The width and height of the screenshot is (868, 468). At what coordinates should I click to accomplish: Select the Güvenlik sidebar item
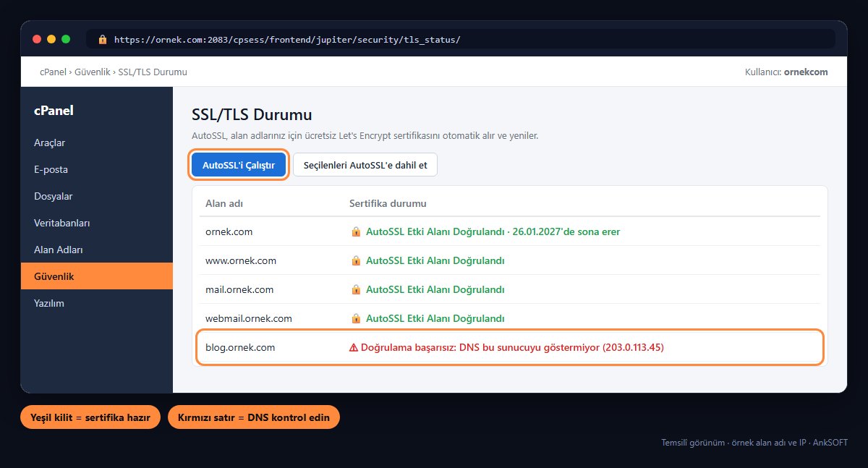click(x=97, y=276)
